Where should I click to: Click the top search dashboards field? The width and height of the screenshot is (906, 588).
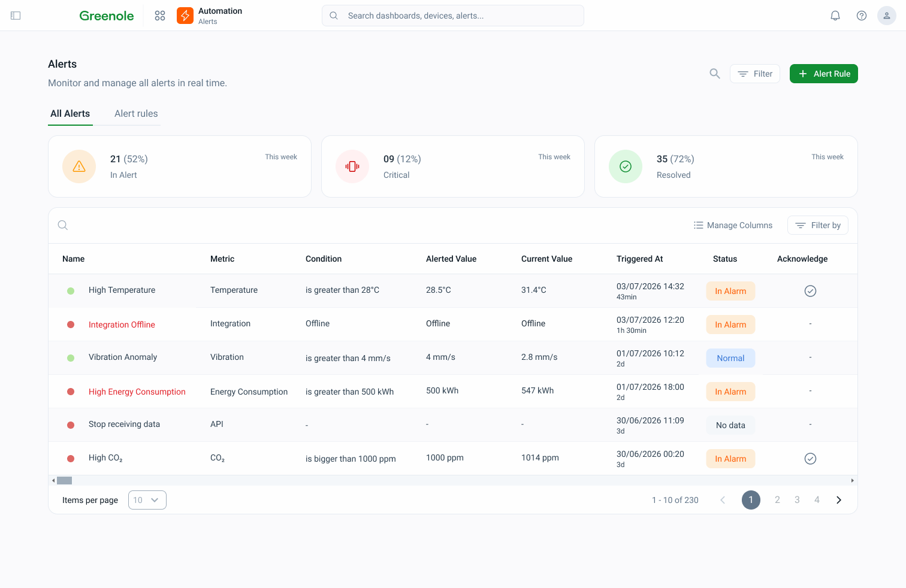pyautogui.click(x=453, y=16)
